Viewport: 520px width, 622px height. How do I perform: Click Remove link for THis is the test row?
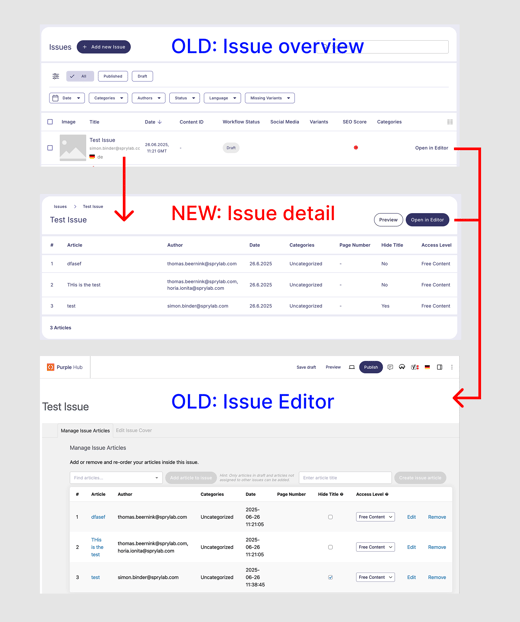(x=437, y=547)
